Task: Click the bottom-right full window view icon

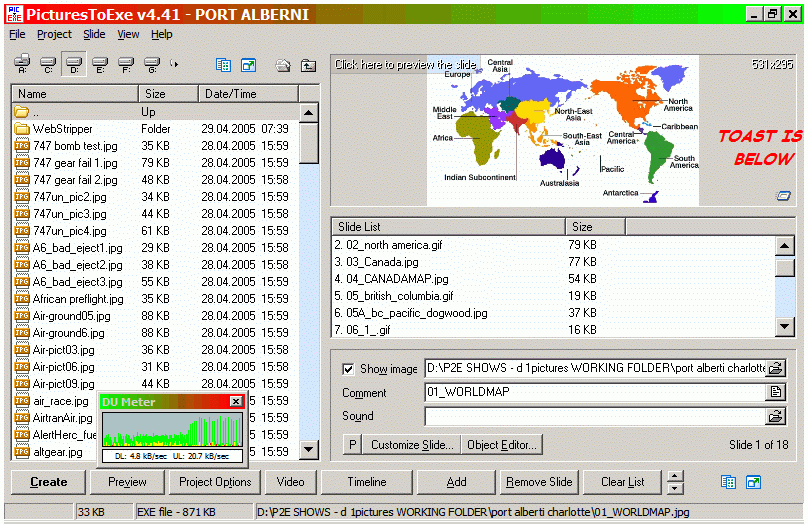Action: [749, 482]
